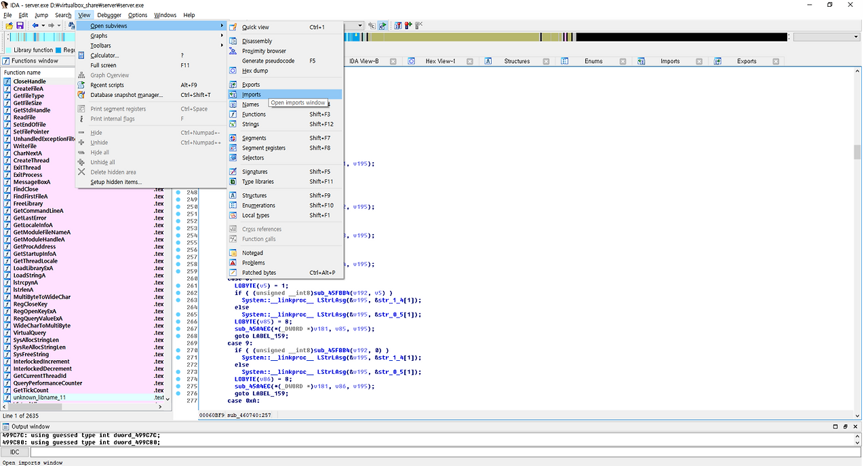Open the forward-history dropdown arrow
Viewport: 868px width, 466px height.
59,25
